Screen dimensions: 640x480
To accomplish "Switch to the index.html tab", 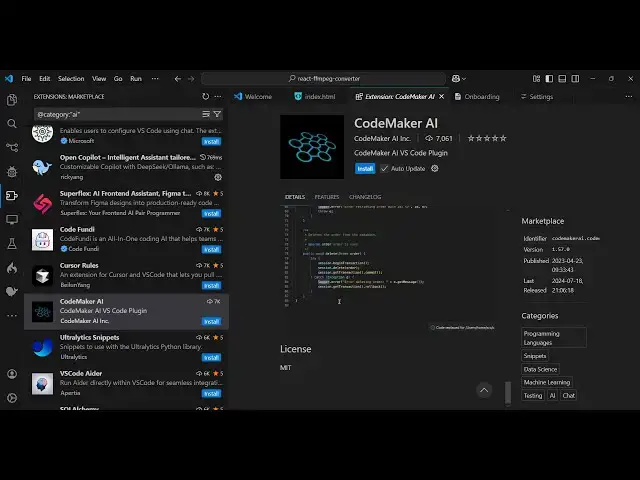I will click(315, 97).
